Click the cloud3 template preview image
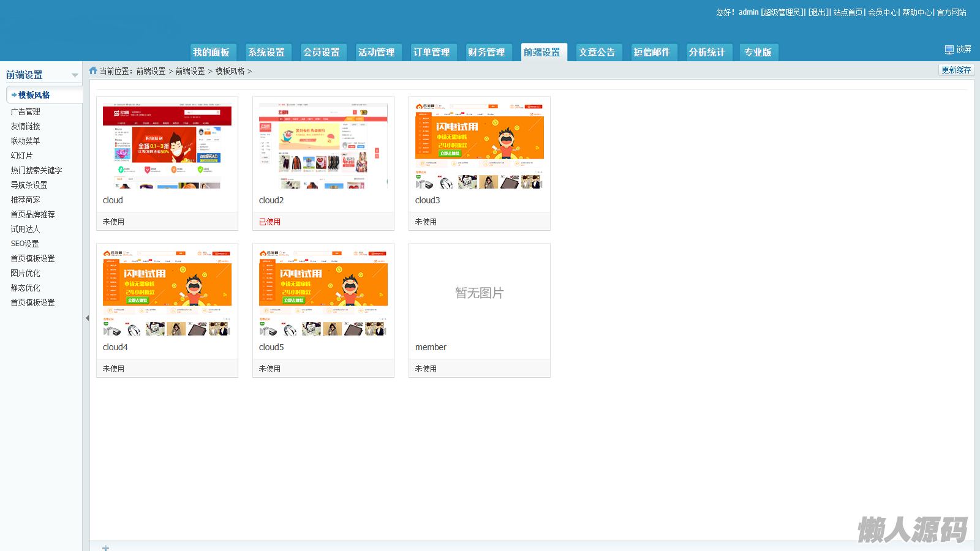980x551 pixels. pyautogui.click(x=480, y=146)
